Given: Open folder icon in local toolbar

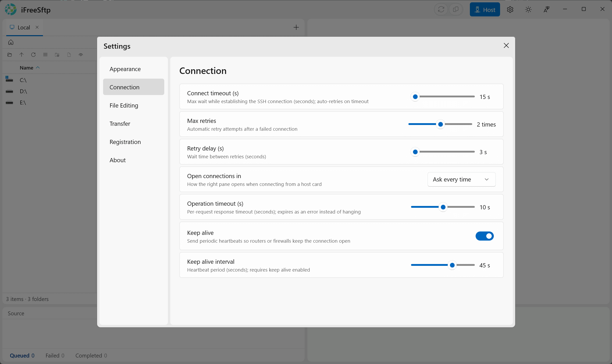Looking at the screenshot, I should tap(10, 55).
